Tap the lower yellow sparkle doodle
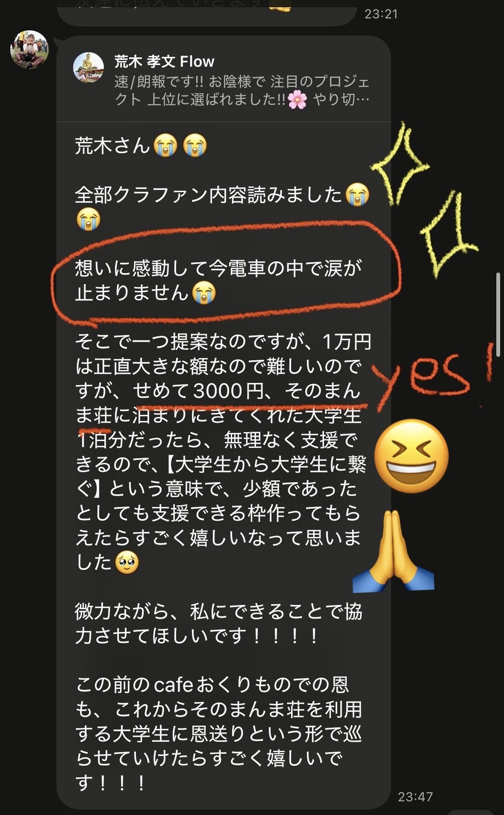The image size is (504, 815). 448,234
